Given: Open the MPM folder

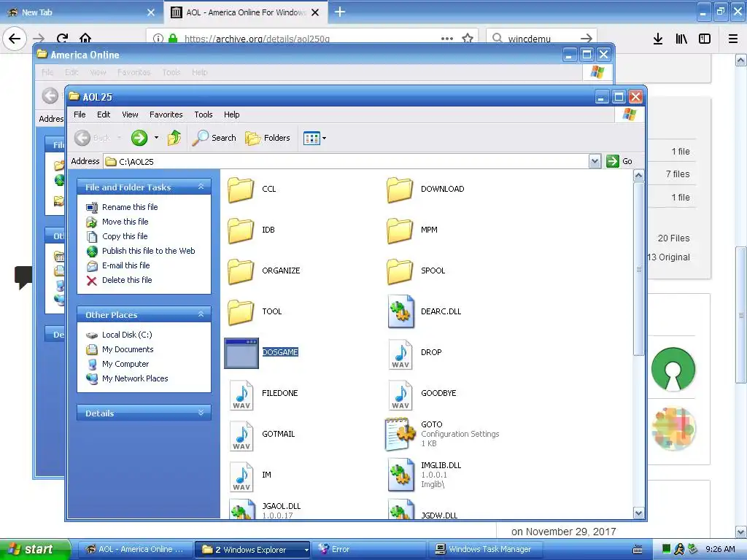Looking at the screenshot, I should [x=411, y=230].
